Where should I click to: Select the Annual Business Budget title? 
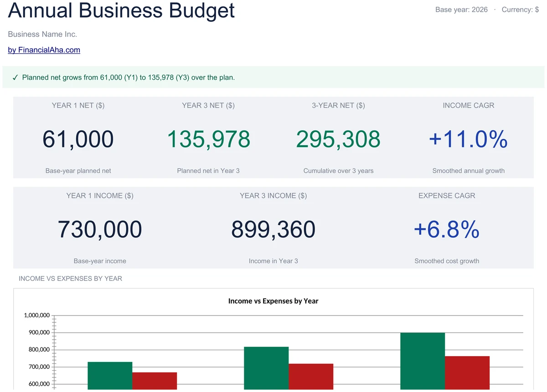(121, 10)
